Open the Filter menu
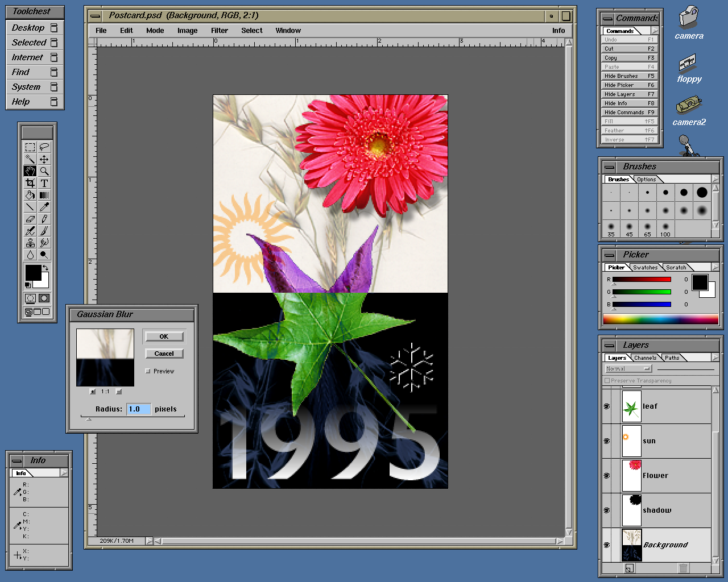 click(220, 31)
